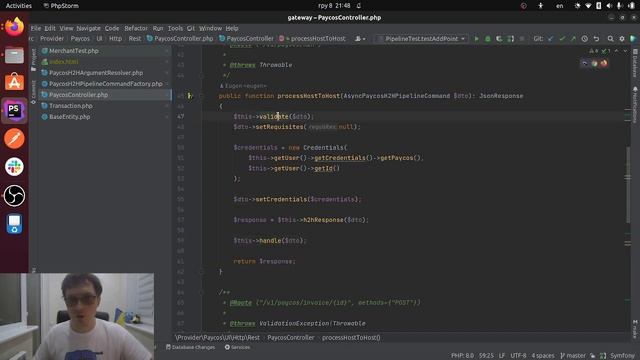The width and height of the screenshot is (640, 360).
Task: Run the PipelineTest configuration with the play icon
Action: click(x=476, y=39)
